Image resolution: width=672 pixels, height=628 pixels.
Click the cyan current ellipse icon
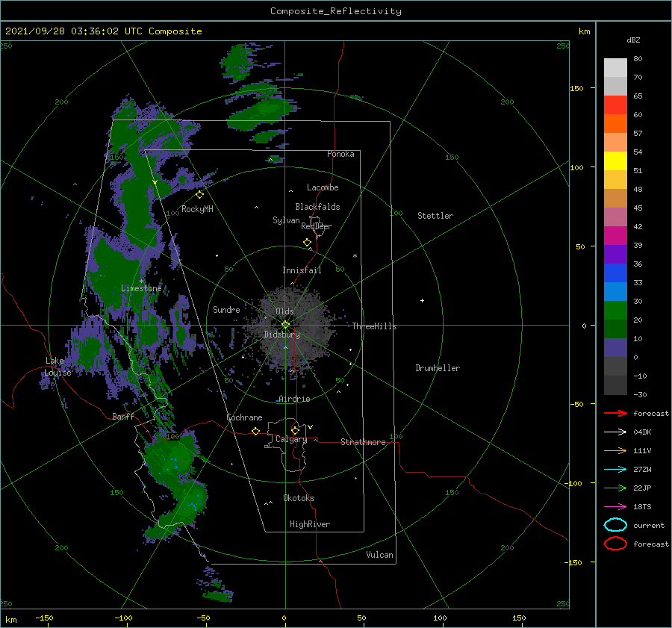pyautogui.click(x=615, y=525)
